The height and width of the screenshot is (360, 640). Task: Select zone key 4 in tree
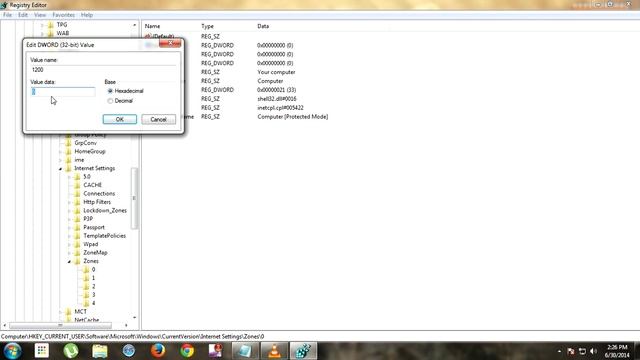[93, 303]
